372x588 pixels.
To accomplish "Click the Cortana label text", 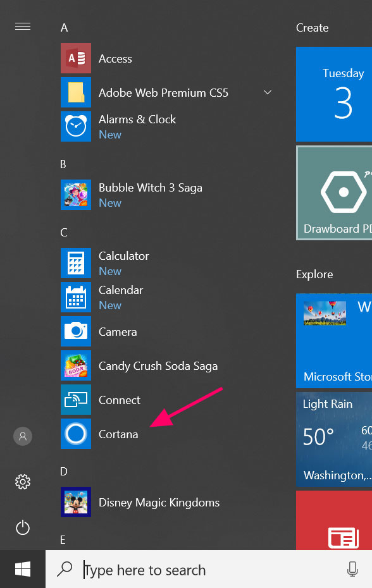I will (x=118, y=434).
